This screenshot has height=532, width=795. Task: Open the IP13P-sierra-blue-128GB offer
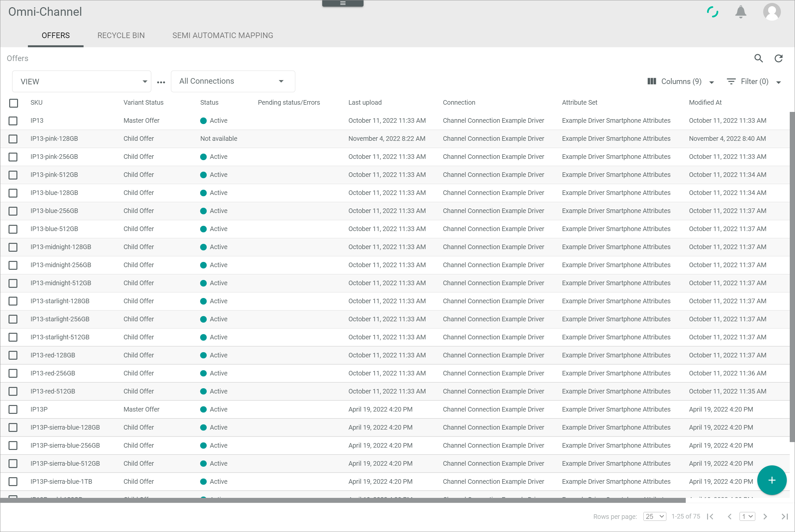pos(65,428)
